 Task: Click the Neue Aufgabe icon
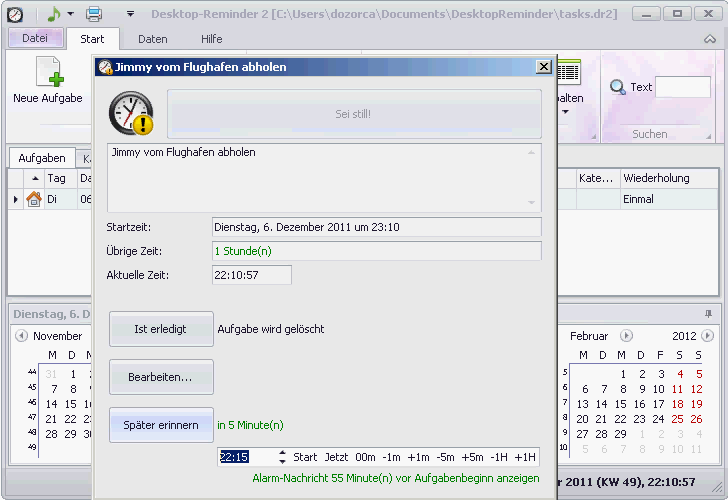click(x=49, y=71)
